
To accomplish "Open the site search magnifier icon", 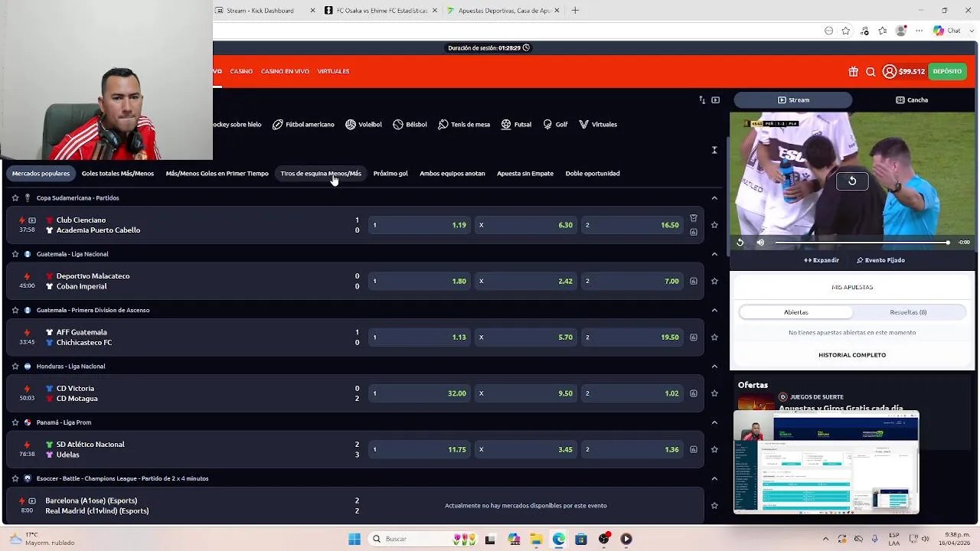I will [x=871, y=72].
